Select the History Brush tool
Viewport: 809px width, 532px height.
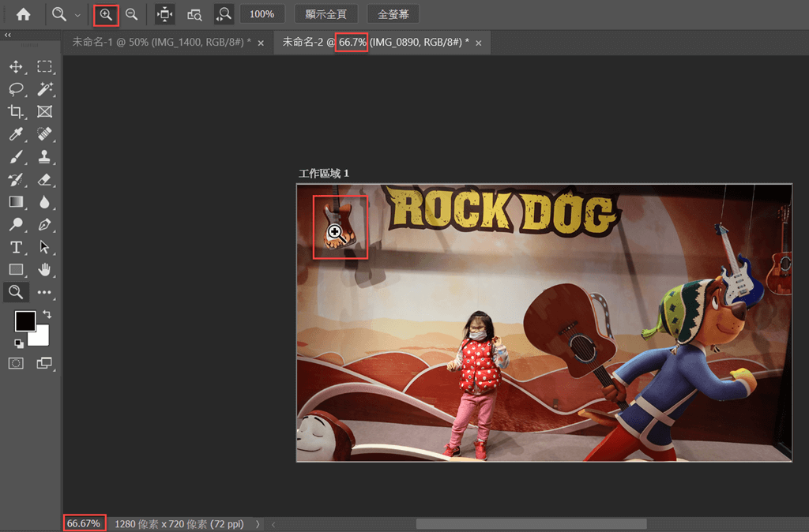(x=16, y=179)
